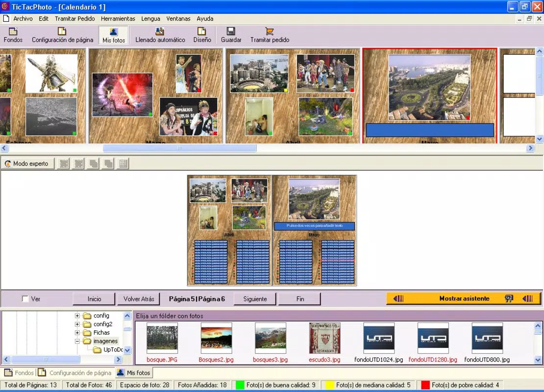
Task: Open the Herramientas menu
Action: coord(118,19)
